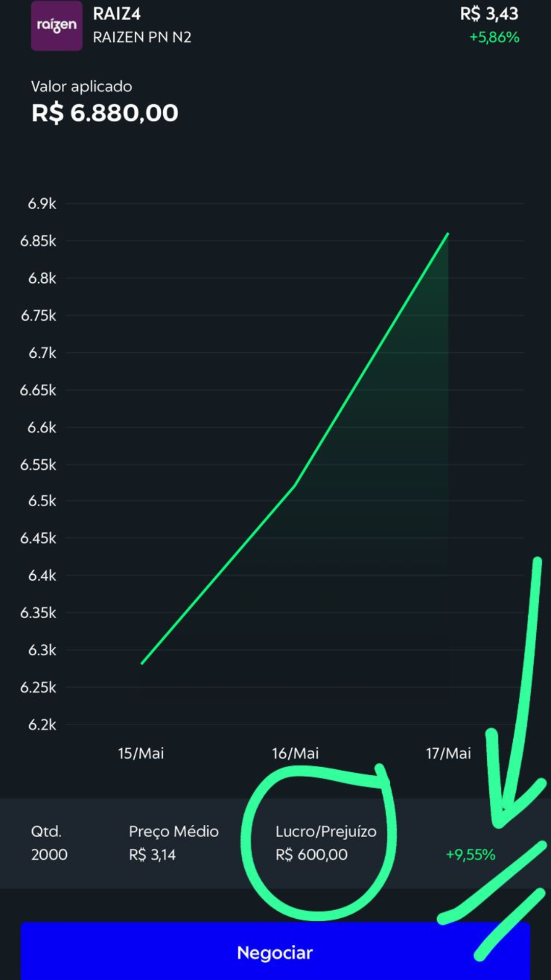Tap the R$ 6.880,00 applied value
The height and width of the screenshot is (980, 551).
pyautogui.click(x=105, y=113)
